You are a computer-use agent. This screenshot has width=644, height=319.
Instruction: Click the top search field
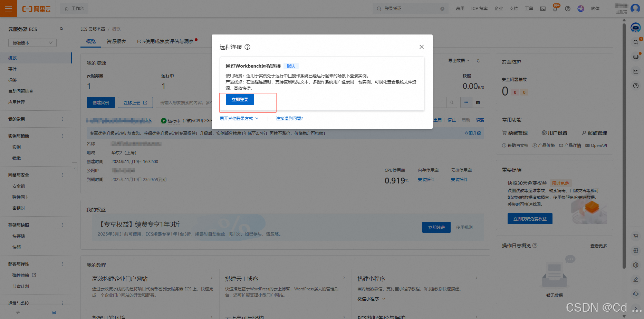tap(410, 9)
